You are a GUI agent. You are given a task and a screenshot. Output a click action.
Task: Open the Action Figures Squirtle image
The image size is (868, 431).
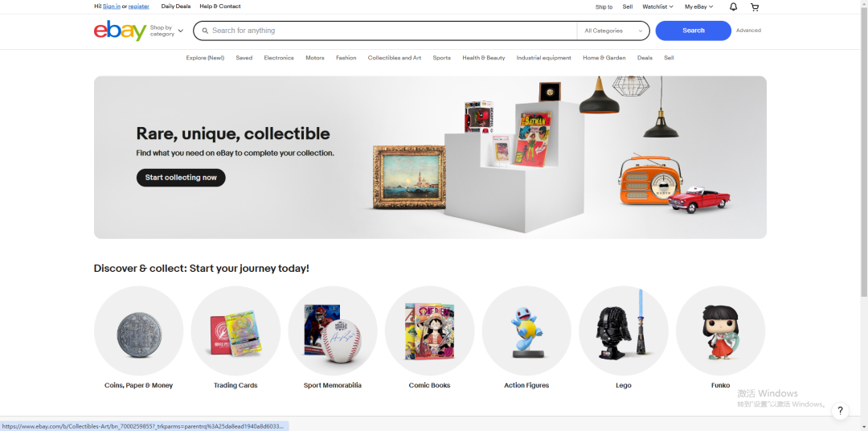pyautogui.click(x=526, y=330)
